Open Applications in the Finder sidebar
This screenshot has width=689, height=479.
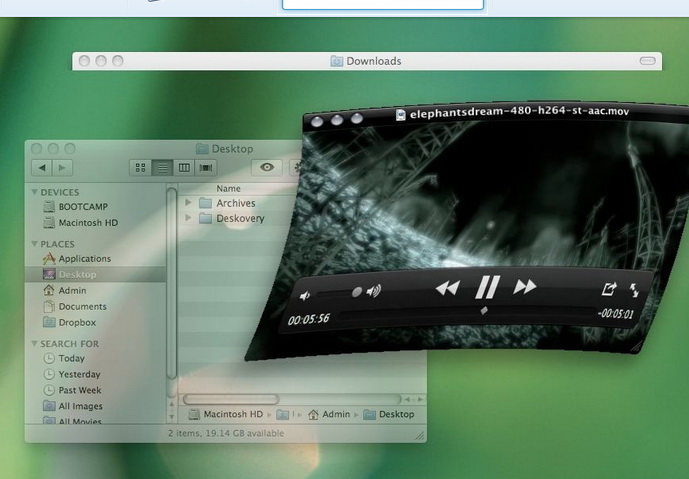(84, 259)
